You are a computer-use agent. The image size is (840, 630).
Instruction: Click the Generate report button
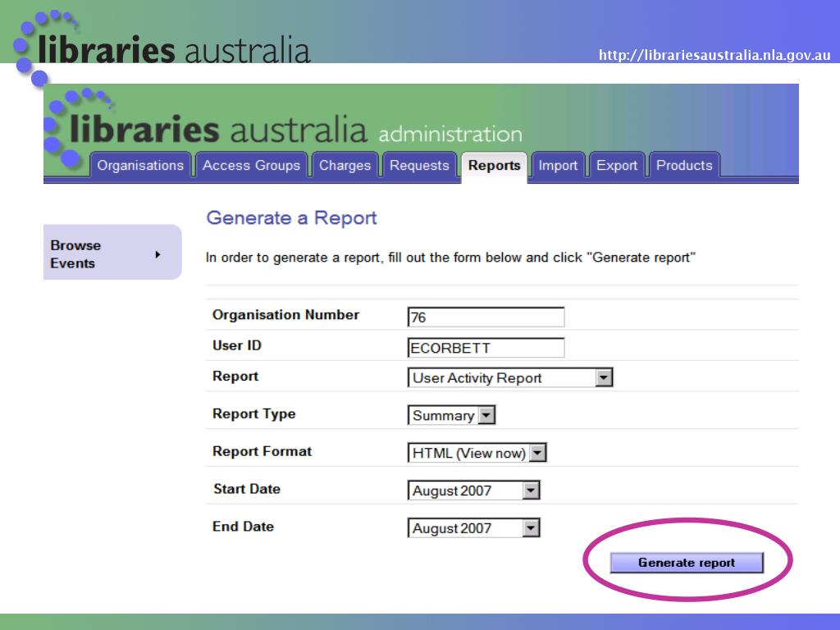(687, 563)
